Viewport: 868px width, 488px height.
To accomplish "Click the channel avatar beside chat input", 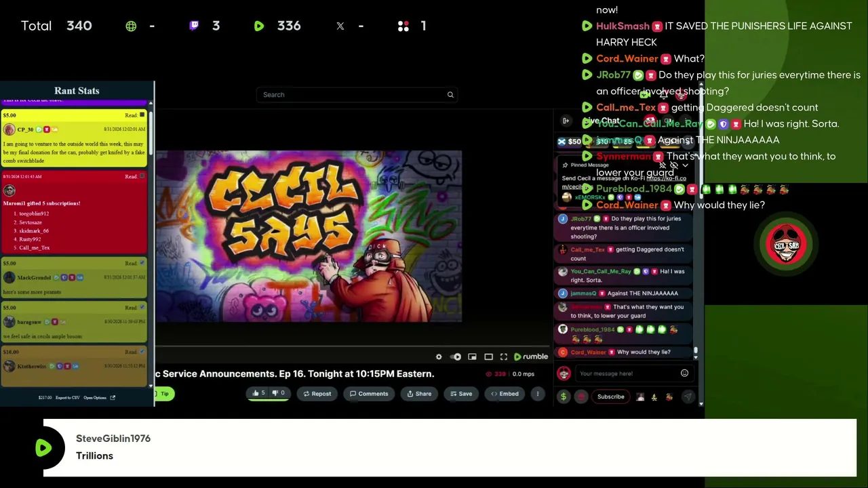I will coord(564,373).
